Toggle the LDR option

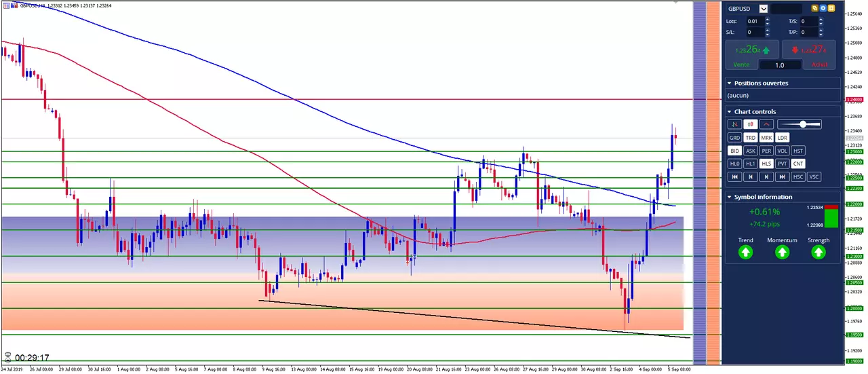pyautogui.click(x=783, y=138)
